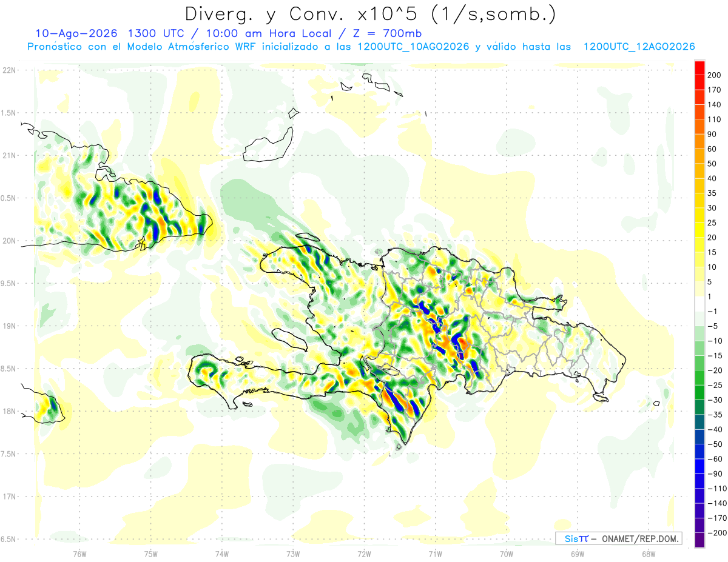Screen dimensions: 728x562
Task: Click the '68W' longitude label
Action: click(648, 554)
